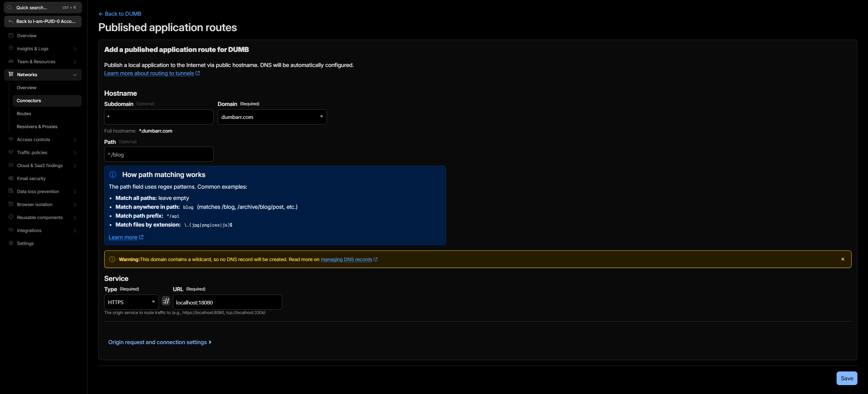Go Back to DUMB tunnel
Viewport: 868px width, 394px height.
point(120,14)
